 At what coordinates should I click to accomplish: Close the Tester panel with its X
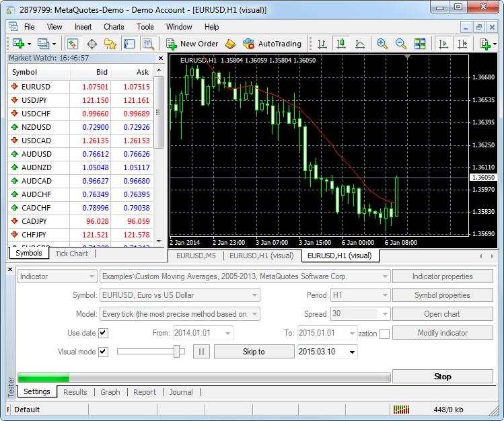[x=10, y=270]
